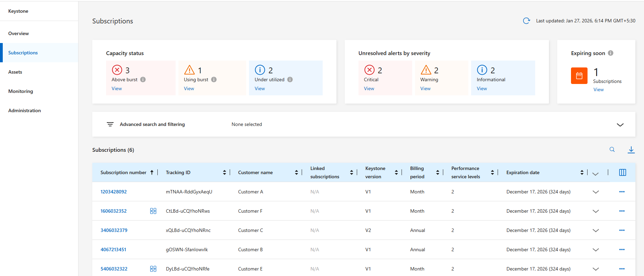Click the info icon beside Expiring soon

tap(611, 53)
